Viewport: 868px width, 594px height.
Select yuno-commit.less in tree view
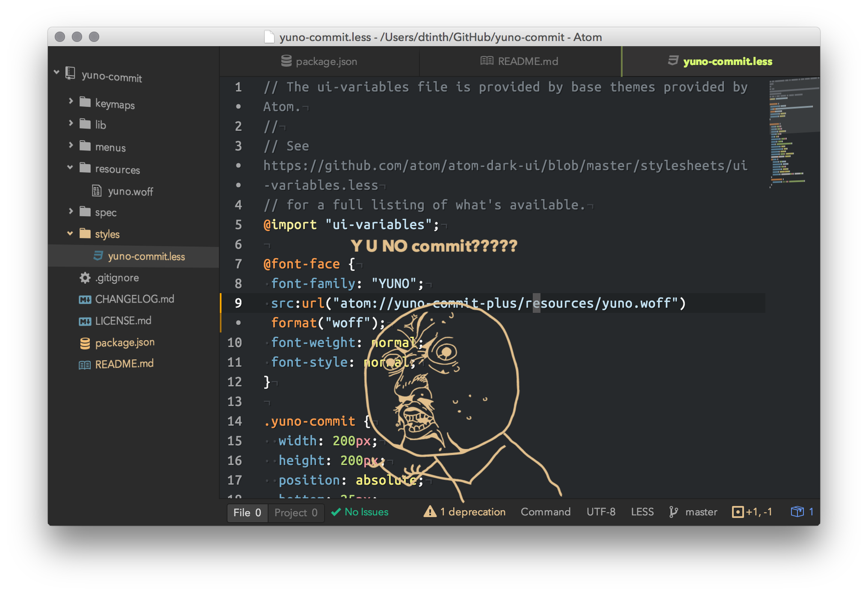[x=133, y=256]
